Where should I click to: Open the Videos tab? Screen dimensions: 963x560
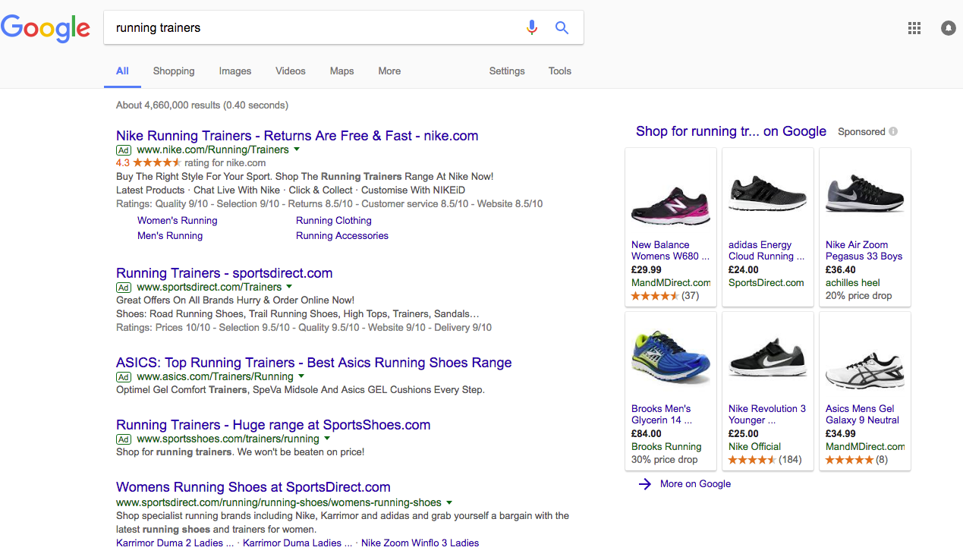point(291,71)
